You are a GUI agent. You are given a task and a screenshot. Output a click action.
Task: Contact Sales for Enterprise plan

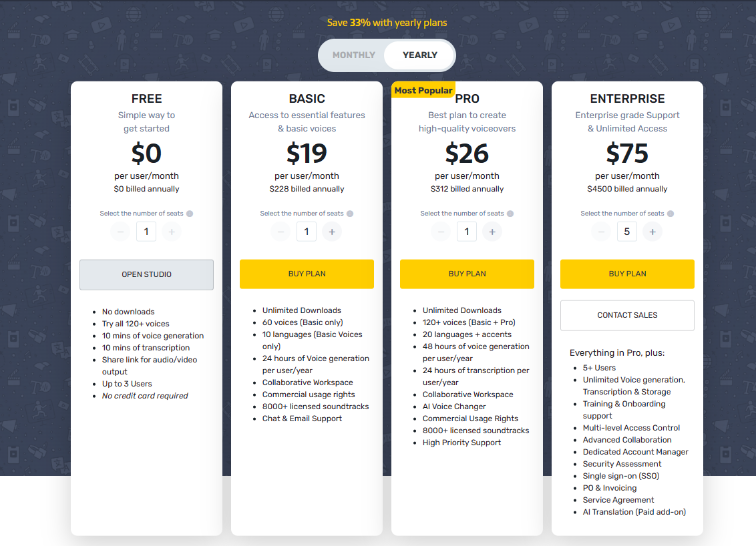point(627,315)
